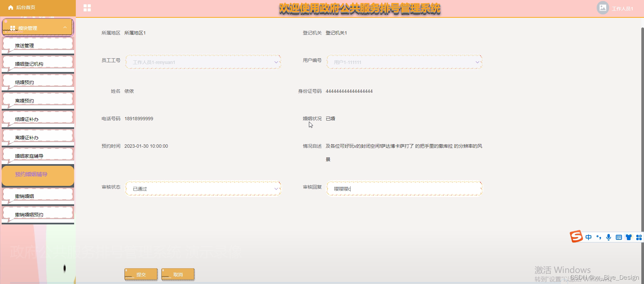Open 离婚证补办 menu item

tap(38, 137)
